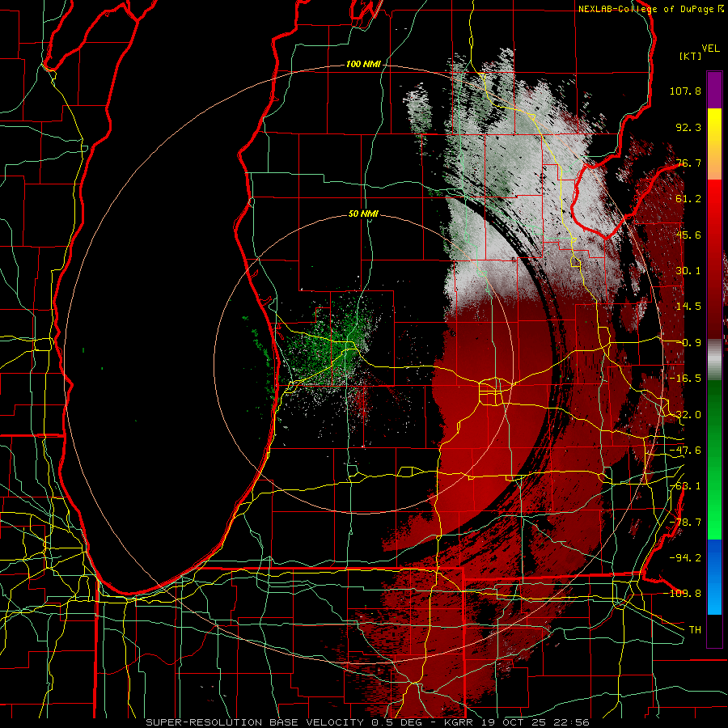
Task: Select the 30.1 value on velocity scale
Action: 688,271
